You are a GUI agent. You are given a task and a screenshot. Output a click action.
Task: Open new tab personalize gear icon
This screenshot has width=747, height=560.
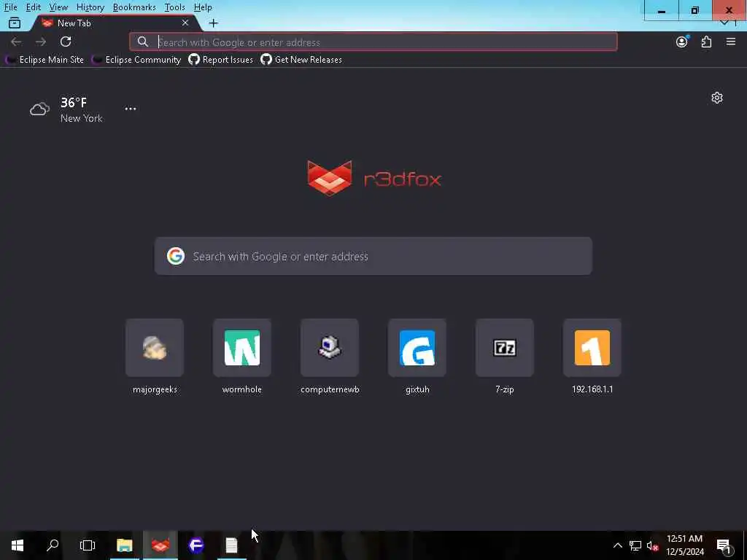716,98
